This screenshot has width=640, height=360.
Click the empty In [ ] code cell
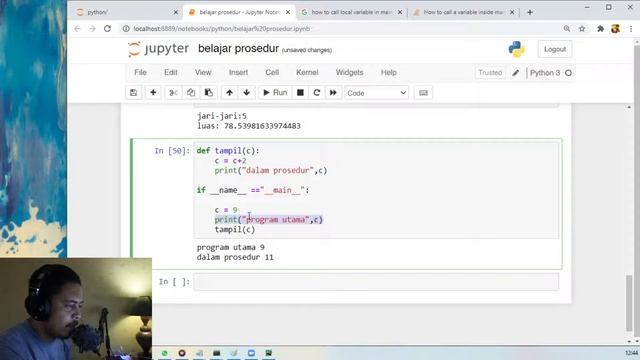pyautogui.click(x=376, y=282)
